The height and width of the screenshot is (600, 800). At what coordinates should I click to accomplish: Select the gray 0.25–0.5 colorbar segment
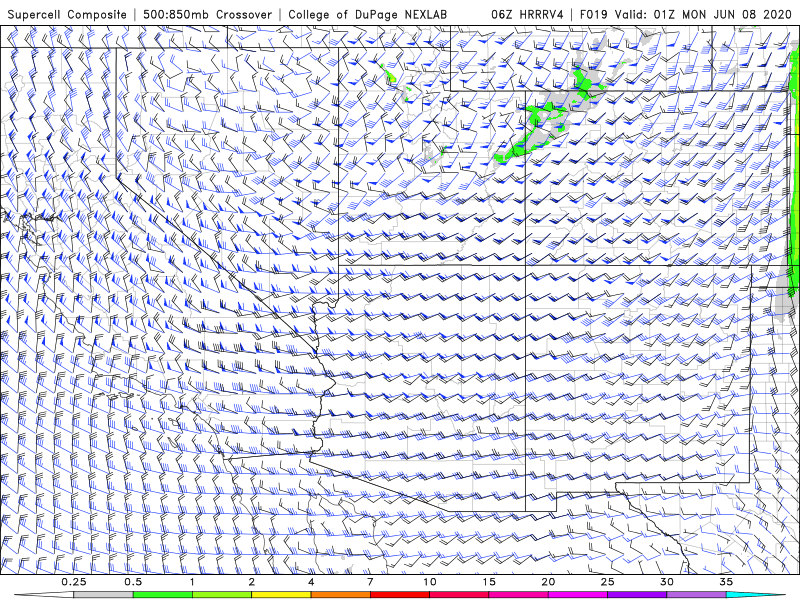[103, 595]
